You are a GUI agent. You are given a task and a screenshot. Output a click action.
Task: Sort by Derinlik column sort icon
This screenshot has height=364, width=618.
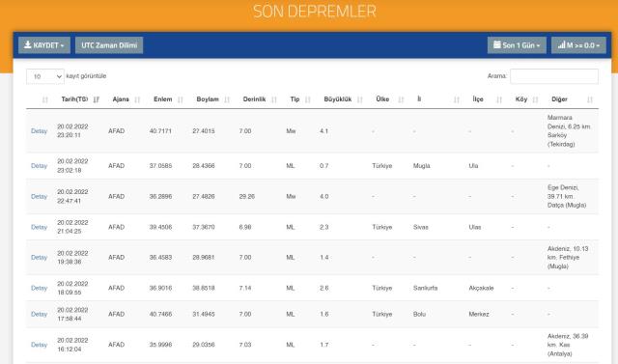click(x=274, y=99)
